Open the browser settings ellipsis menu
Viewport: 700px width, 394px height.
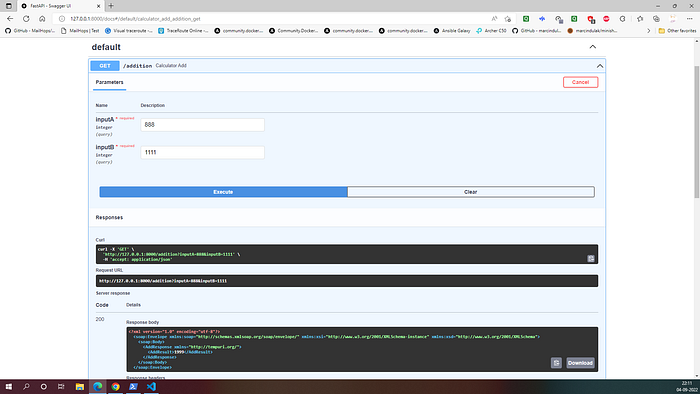[689, 19]
